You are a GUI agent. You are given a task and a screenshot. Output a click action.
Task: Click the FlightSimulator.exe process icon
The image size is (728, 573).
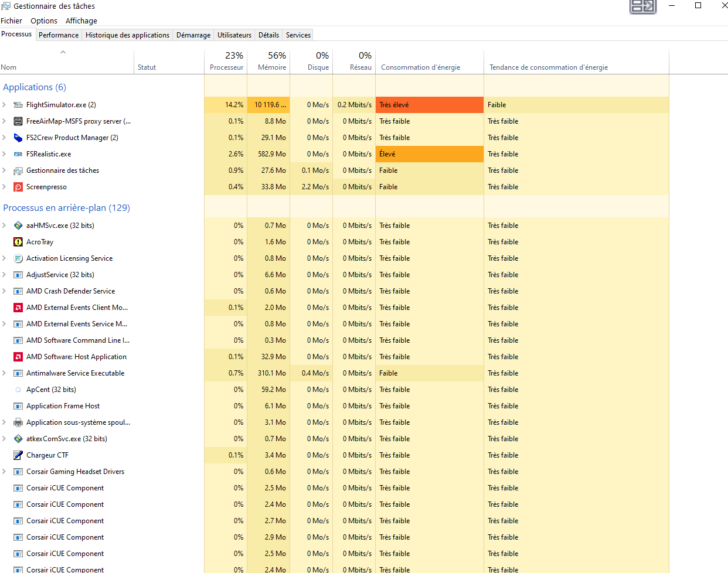tap(18, 105)
